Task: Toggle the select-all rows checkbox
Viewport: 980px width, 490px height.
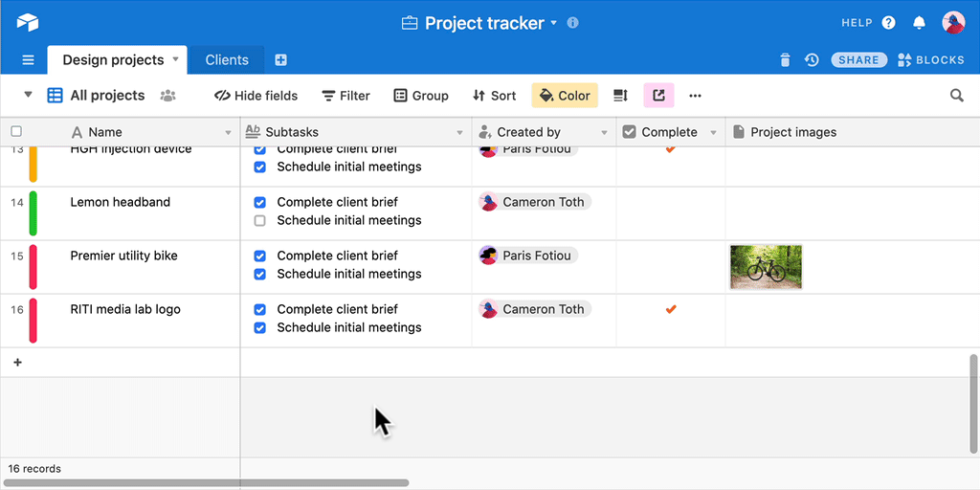Action: point(16,132)
